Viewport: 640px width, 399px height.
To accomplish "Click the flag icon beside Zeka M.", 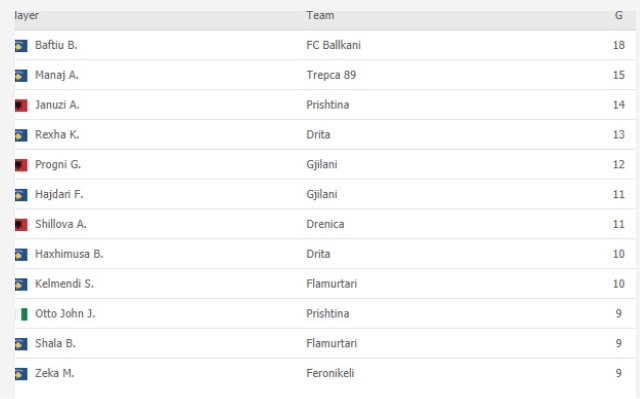I will (21, 374).
